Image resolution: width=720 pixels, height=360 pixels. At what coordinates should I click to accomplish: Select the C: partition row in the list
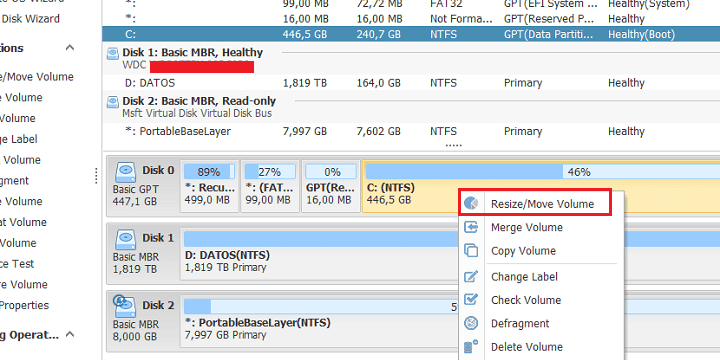[x=411, y=34]
